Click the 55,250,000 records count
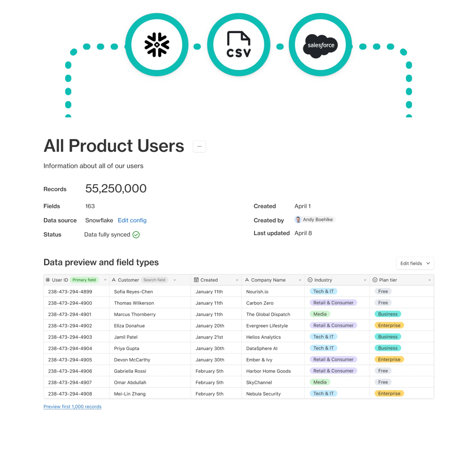 116,188
